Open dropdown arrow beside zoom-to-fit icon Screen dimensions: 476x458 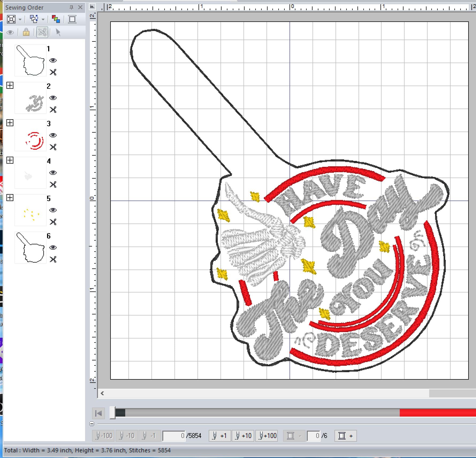pyautogui.click(x=20, y=20)
